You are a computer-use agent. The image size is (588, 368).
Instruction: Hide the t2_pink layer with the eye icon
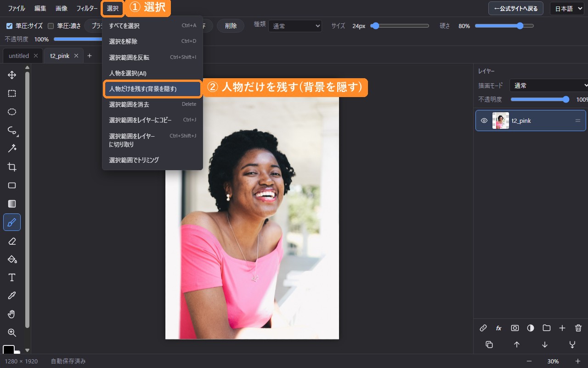(x=484, y=121)
